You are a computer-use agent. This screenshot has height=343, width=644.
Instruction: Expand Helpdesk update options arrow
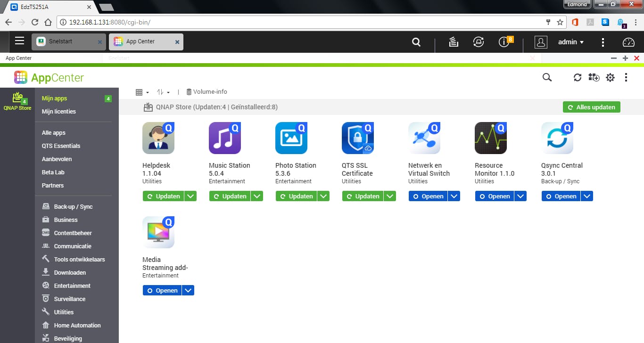tap(190, 196)
